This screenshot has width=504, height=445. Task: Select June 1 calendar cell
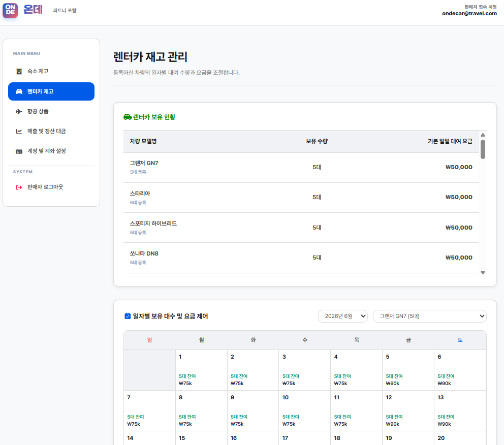click(201, 370)
